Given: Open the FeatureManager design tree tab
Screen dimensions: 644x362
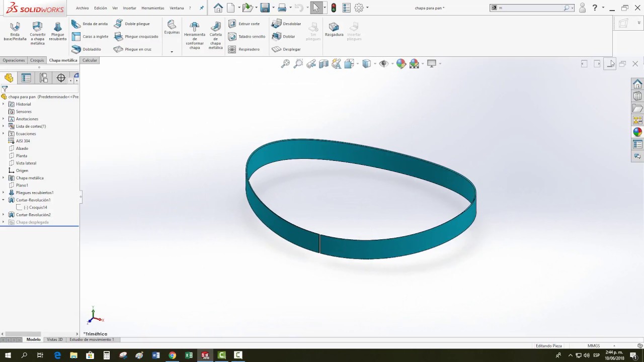Looking at the screenshot, I should (9, 77).
